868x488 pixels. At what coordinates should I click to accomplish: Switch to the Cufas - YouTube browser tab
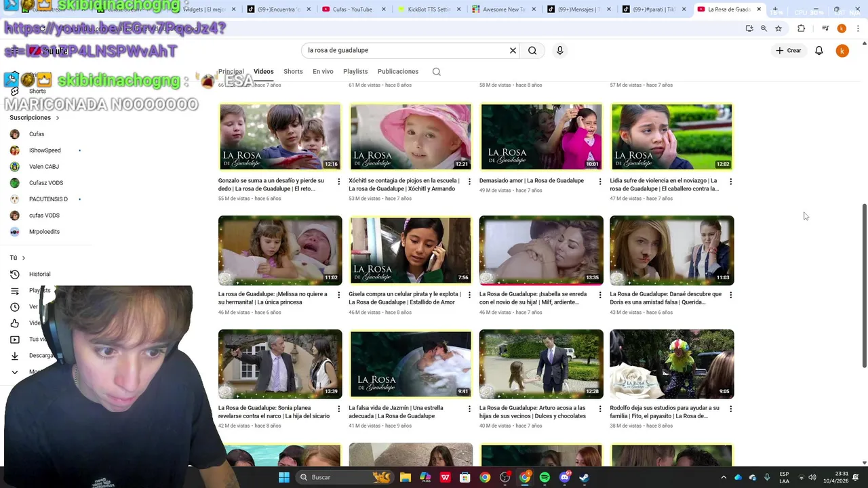click(x=353, y=9)
